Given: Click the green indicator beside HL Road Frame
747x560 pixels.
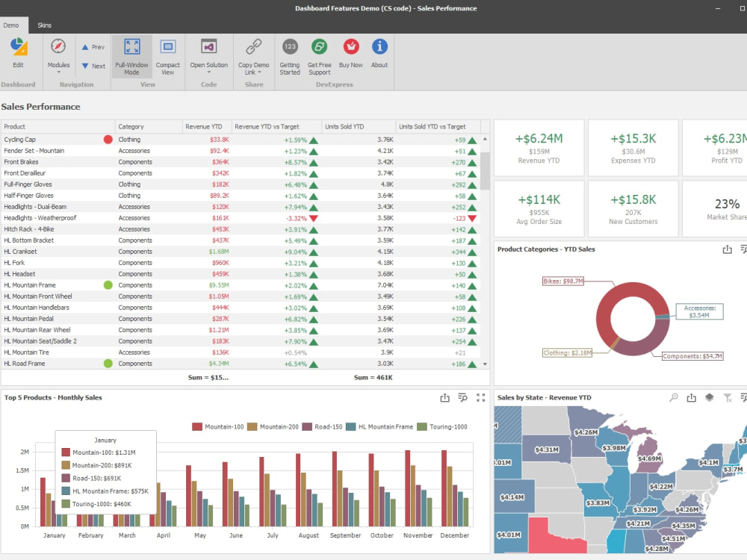Looking at the screenshot, I should [108, 364].
